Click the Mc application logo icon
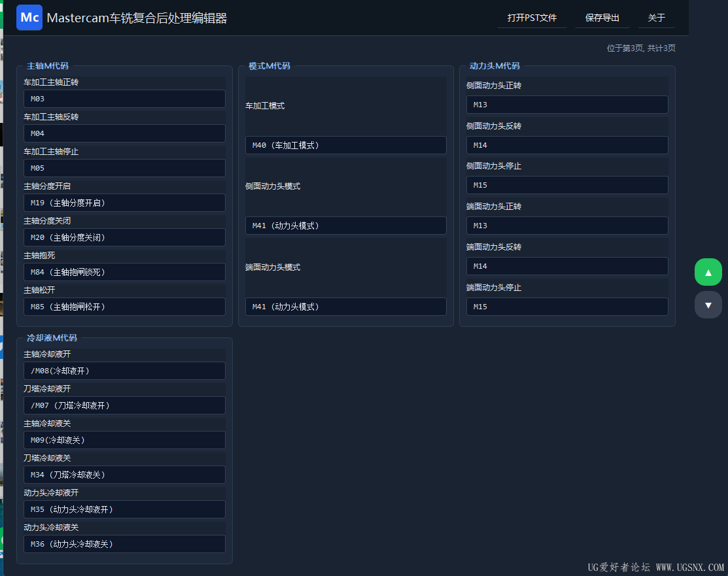 [x=29, y=18]
